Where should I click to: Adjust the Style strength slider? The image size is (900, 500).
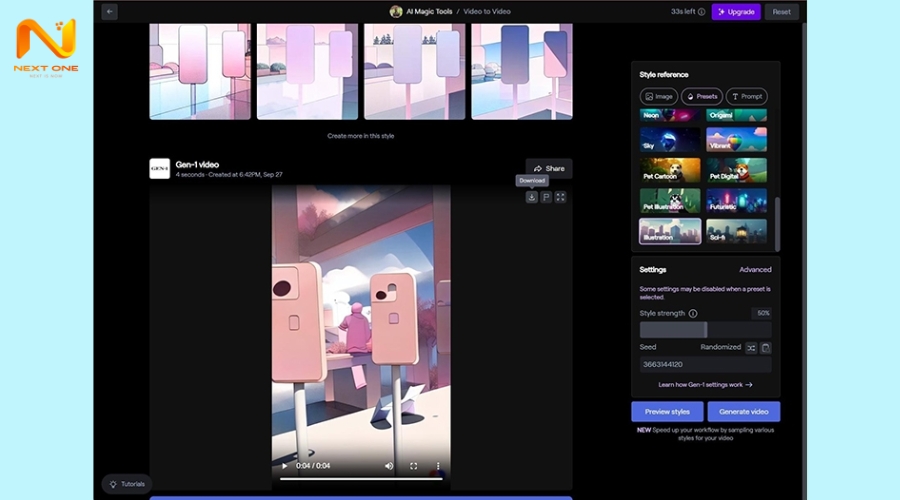[706, 330]
